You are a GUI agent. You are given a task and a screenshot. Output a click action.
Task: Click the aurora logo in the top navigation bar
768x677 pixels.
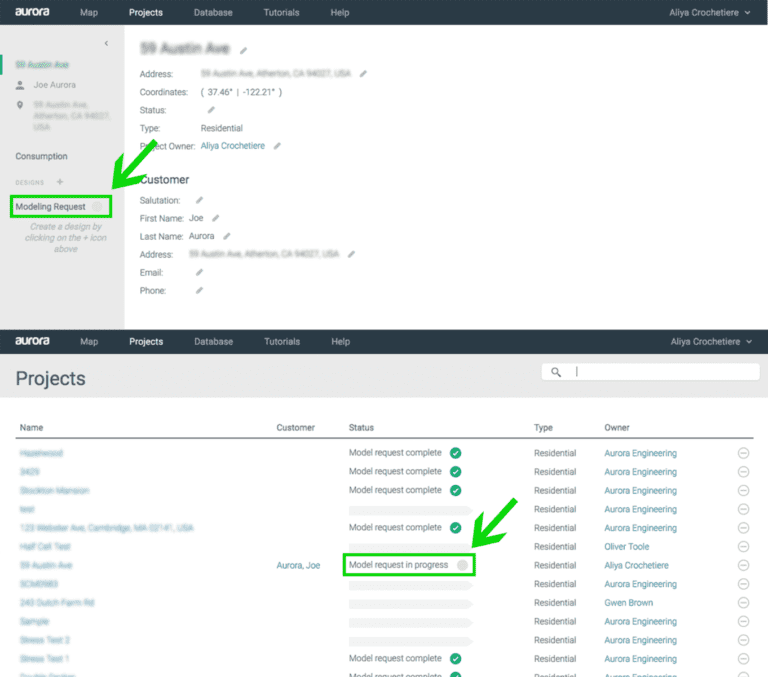(x=32, y=12)
